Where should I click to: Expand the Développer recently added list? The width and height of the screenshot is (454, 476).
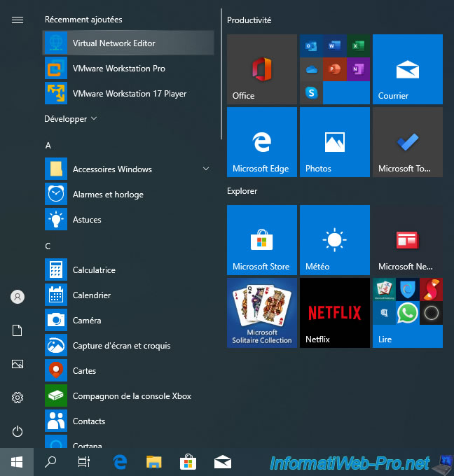(x=70, y=119)
